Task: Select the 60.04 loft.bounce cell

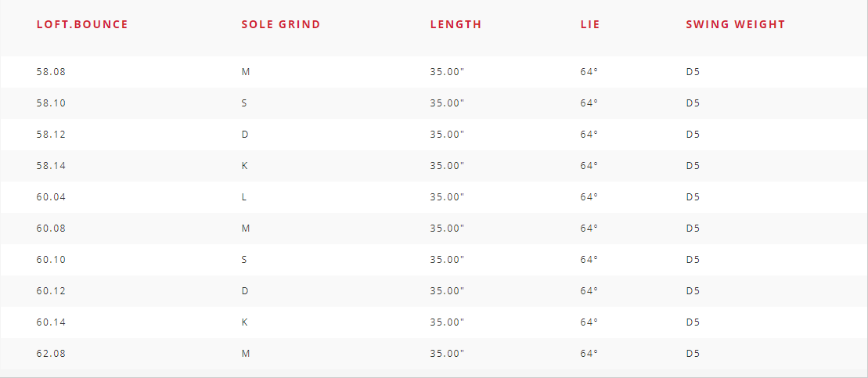Action: point(51,196)
